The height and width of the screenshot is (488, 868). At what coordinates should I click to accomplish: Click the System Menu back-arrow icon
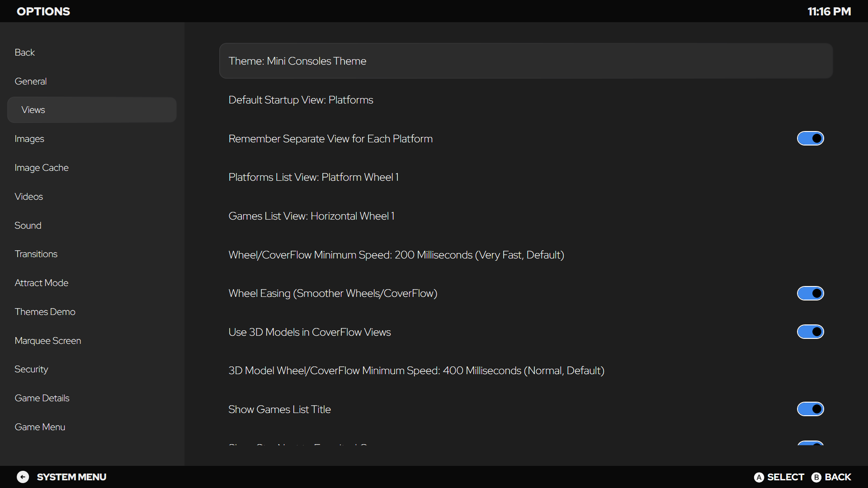[x=23, y=477]
